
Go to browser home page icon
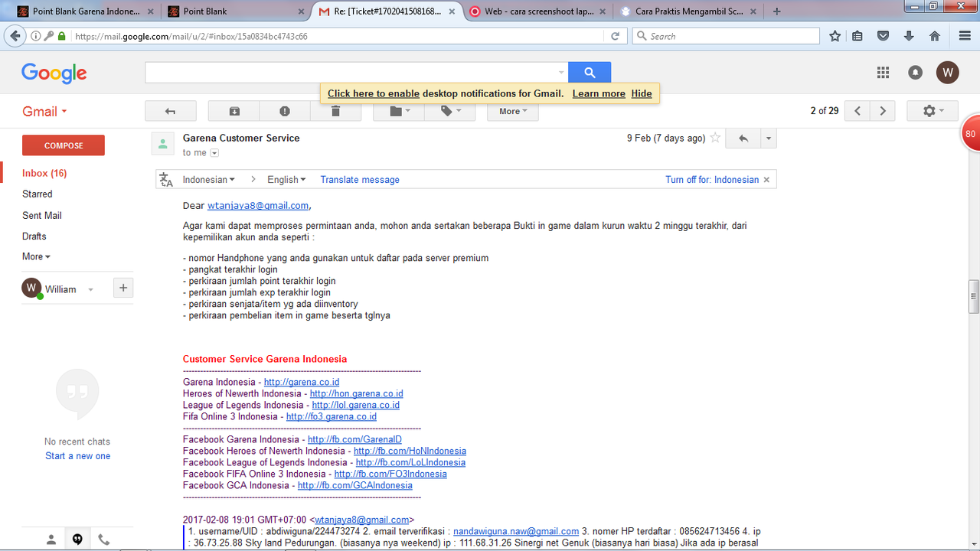coord(935,36)
